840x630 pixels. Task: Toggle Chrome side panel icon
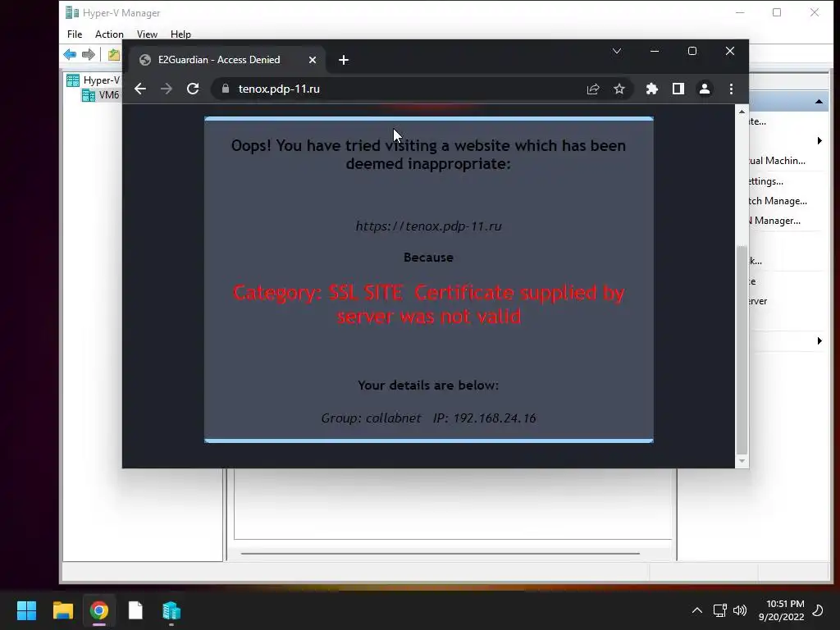(678, 89)
